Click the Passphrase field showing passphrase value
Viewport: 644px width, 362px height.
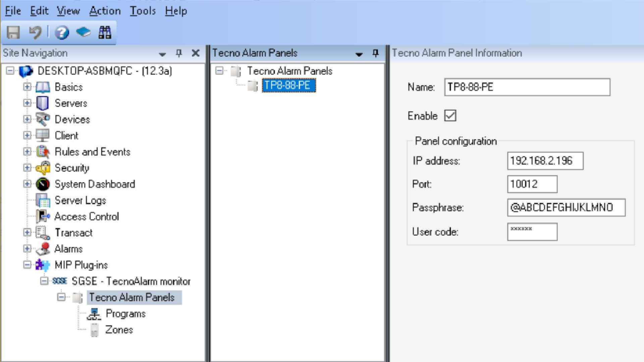pos(566,207)
